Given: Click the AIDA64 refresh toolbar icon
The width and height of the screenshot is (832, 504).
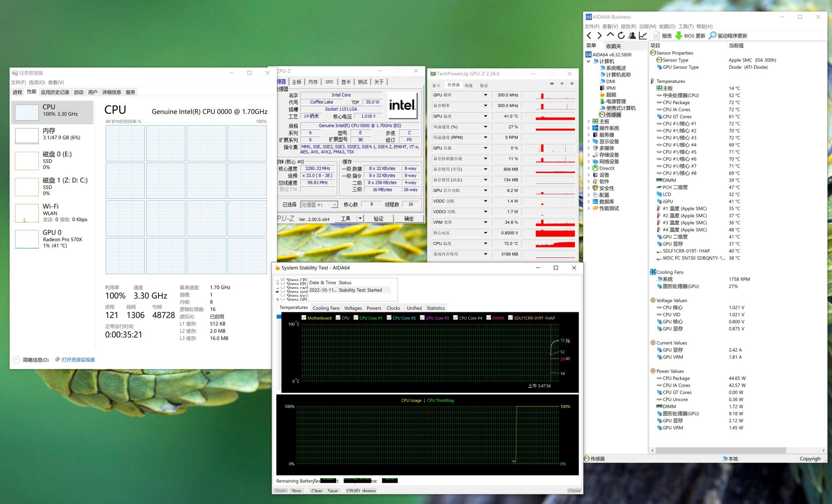Looking at the screenshot, I should click(x=621, y=36).
